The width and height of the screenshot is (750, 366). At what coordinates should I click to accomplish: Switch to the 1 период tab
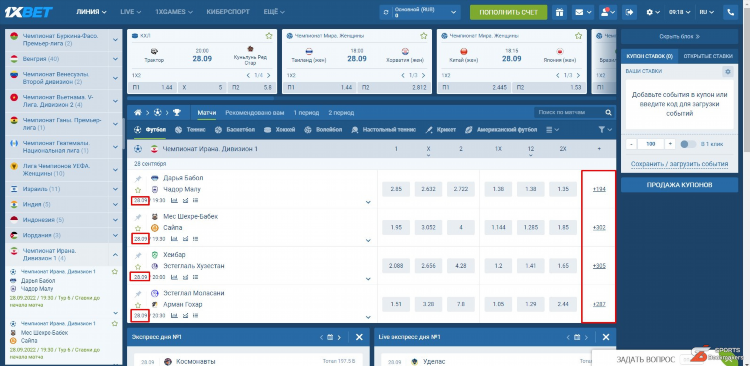(306, 113)
